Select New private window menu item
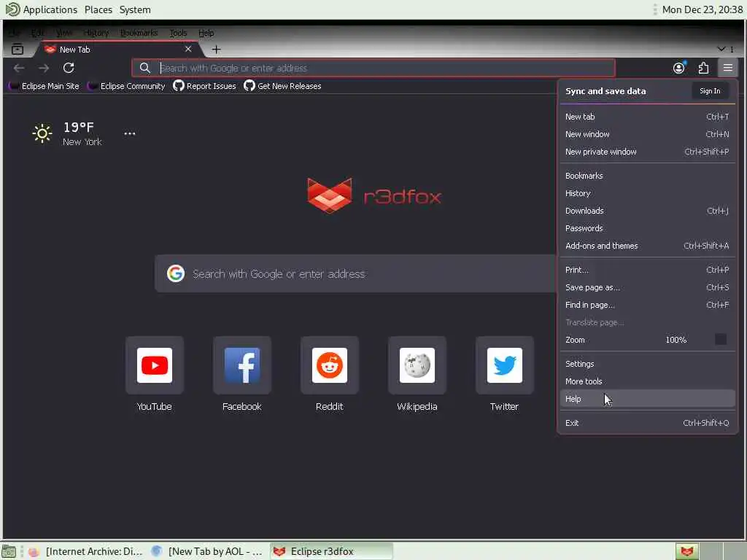Screen dimensions: 747x560 coord(647,152)
